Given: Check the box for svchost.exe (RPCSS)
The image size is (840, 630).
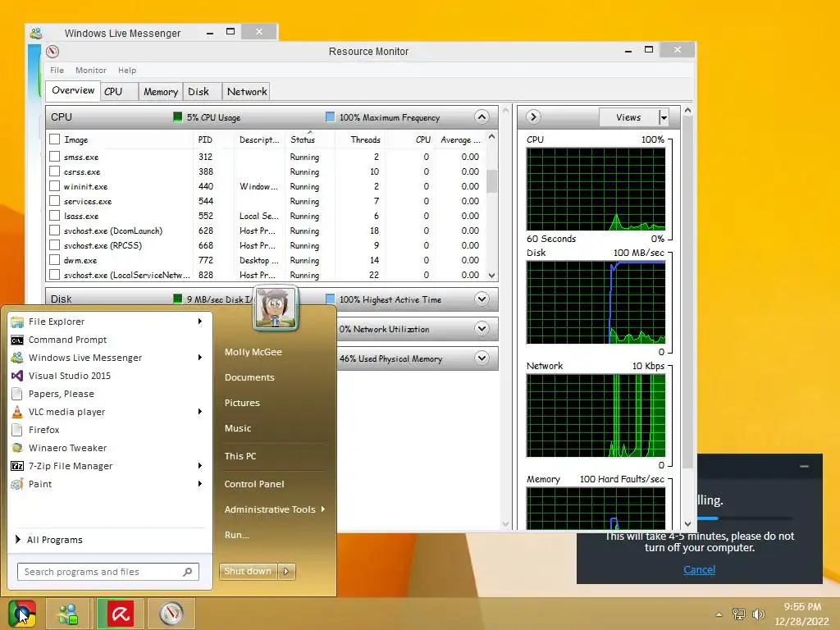Looking at the screenshot, I should (54, 244).
